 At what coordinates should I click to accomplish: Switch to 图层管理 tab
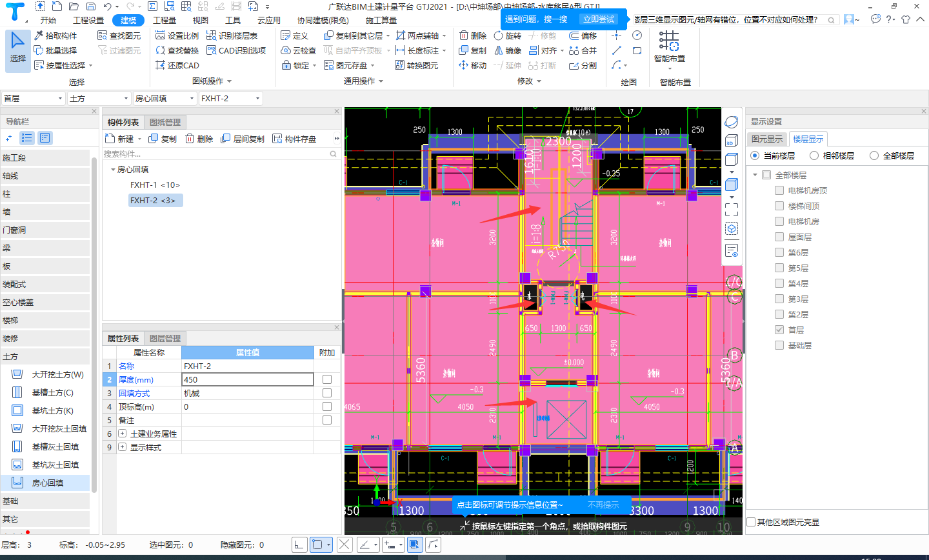[x=165, y=338]
